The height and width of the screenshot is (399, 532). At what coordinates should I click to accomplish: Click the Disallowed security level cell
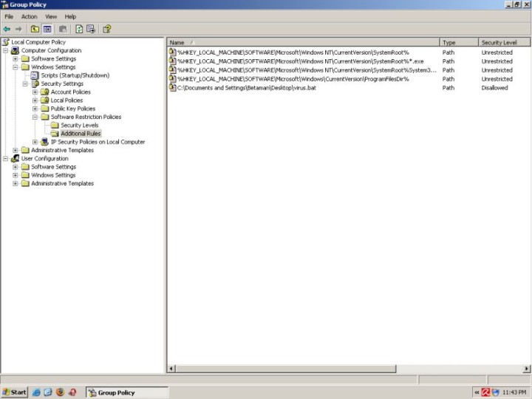pos(494,87)
